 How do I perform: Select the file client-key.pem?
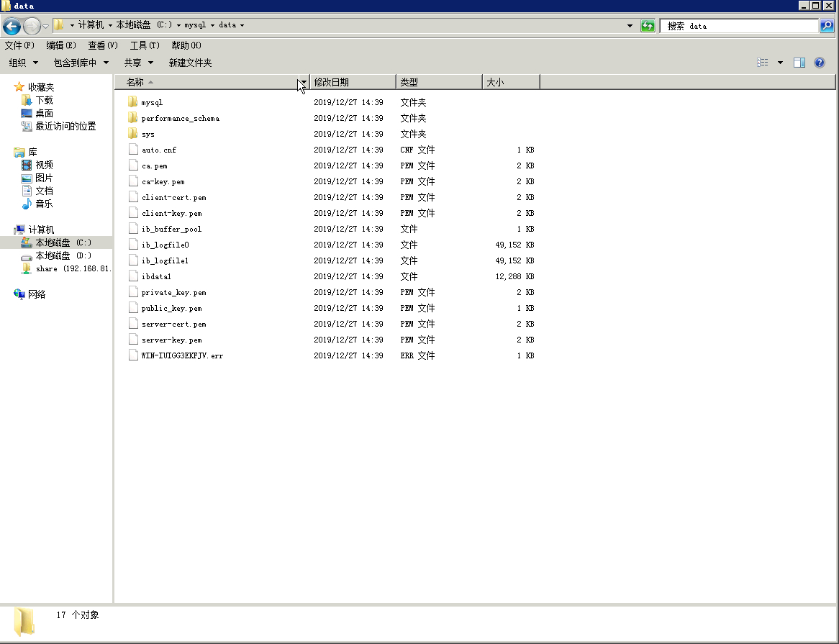point(171,214)
